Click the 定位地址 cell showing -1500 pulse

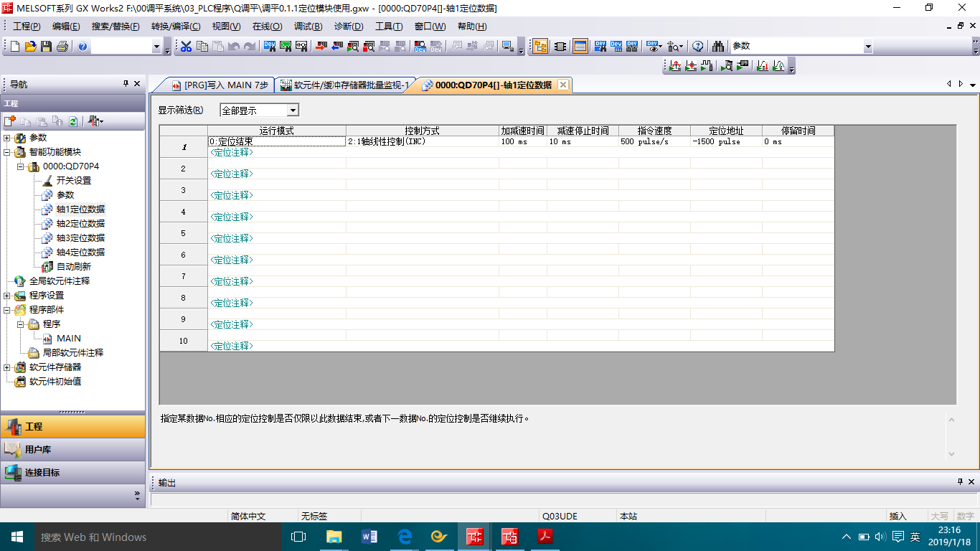pos(725,142)
